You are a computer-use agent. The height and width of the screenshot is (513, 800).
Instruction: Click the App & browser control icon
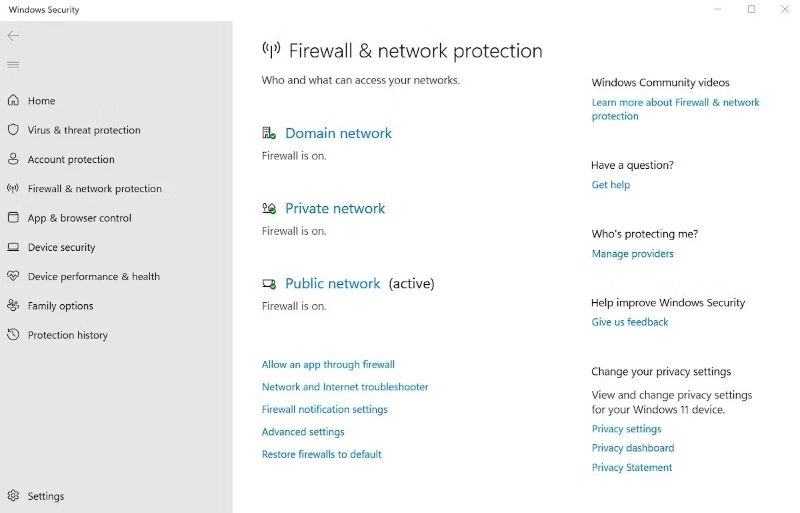[x=13, y=218]
